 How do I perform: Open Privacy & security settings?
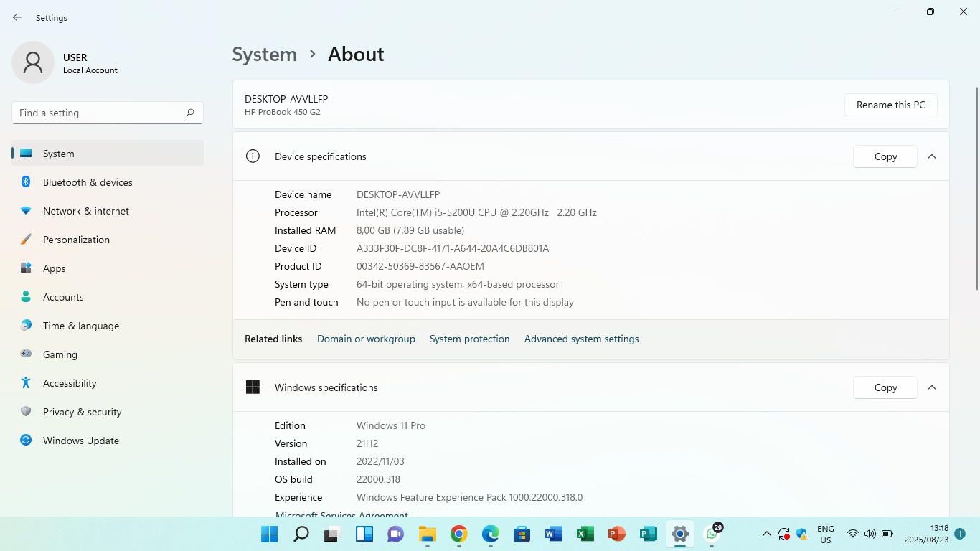click(x=82, y=412)
